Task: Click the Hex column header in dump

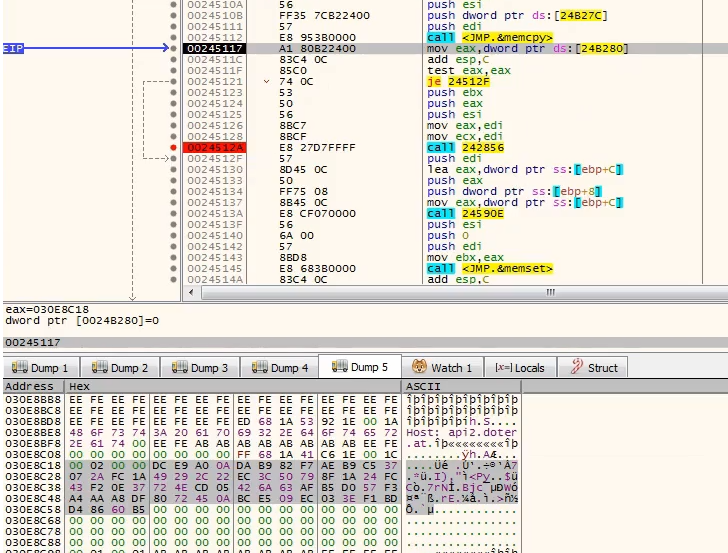Action: coord(80,386)
